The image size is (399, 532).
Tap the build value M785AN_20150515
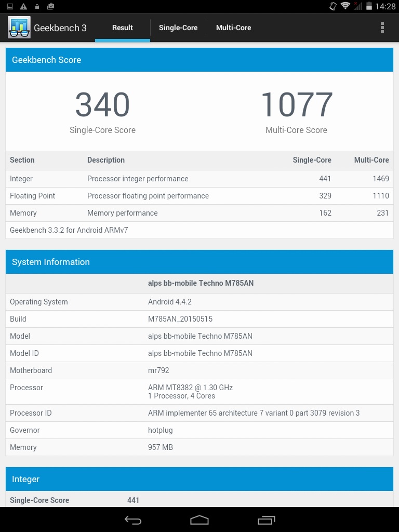180,320
